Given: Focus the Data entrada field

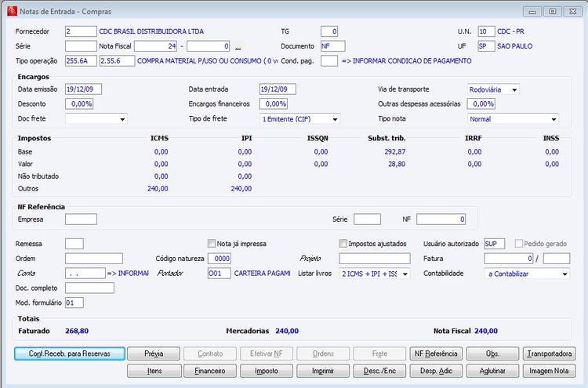Looking at the screenshot, I should pyautogui.click(x=278, y=89).
